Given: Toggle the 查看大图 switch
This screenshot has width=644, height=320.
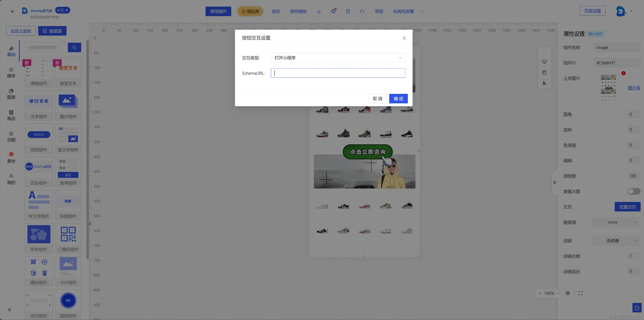Looking at the screenshot, I should 634,191.
